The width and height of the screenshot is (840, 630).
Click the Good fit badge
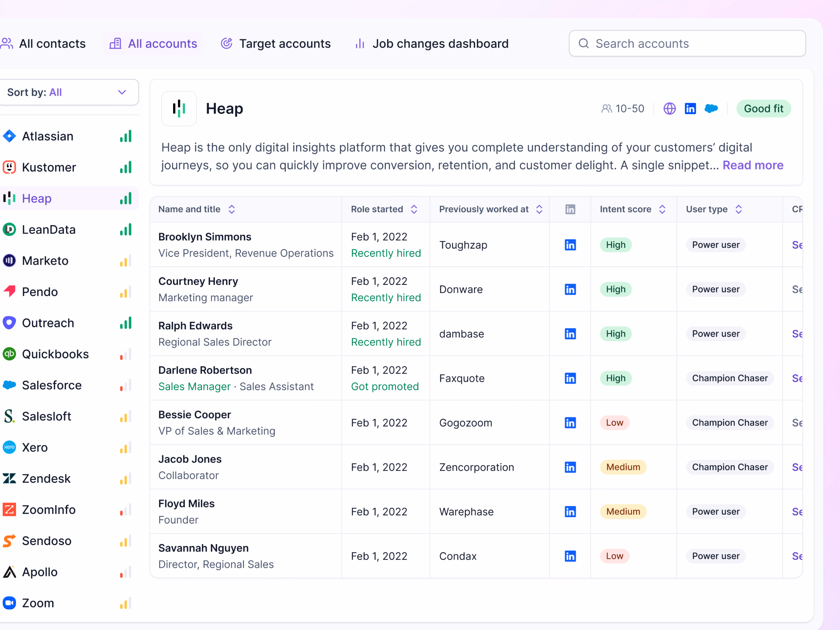click(763, 109)
